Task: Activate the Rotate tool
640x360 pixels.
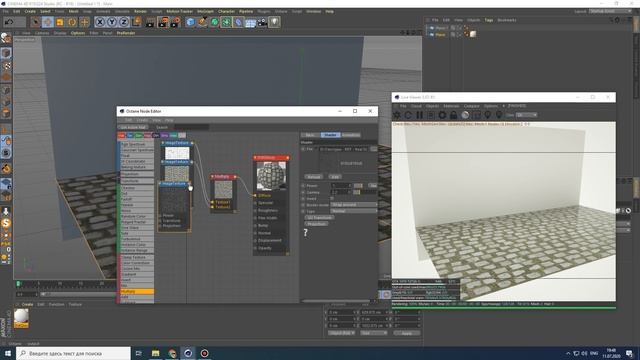Action: coord(72,22)
